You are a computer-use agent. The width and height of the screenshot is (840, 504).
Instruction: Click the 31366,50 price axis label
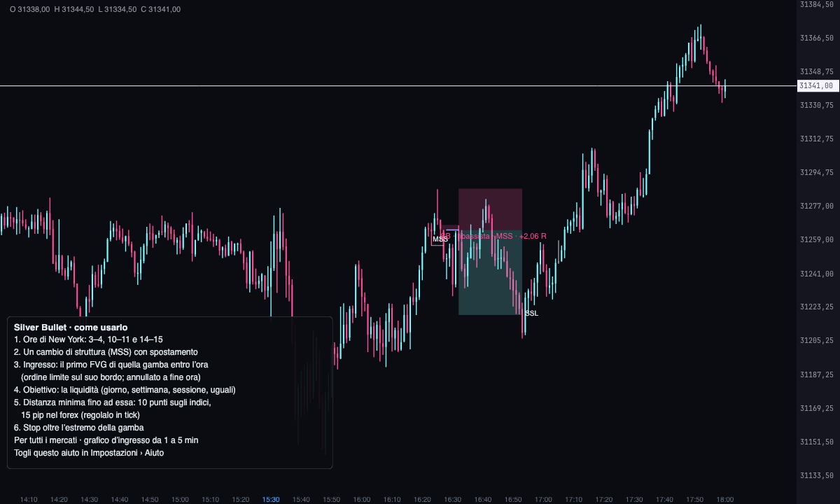pos(816,38)
